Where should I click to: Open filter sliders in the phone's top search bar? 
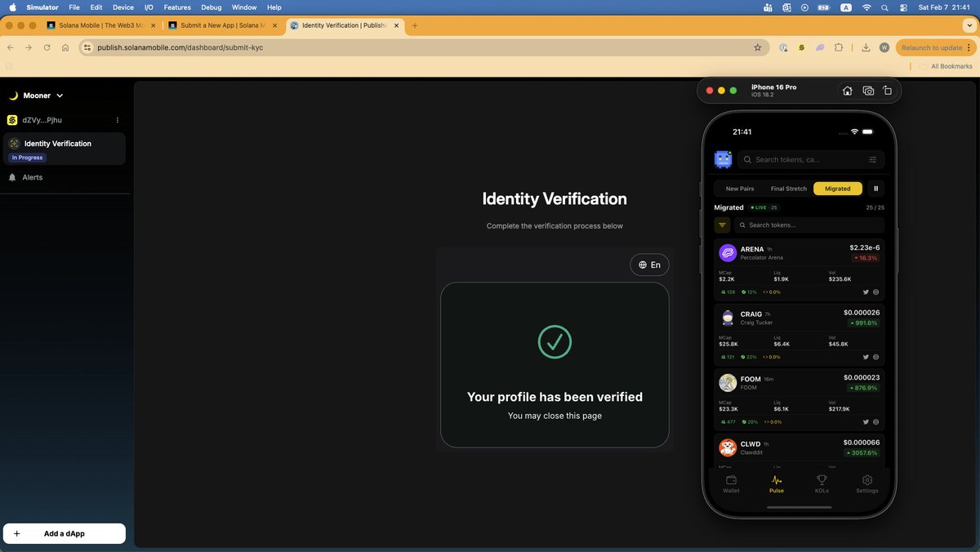point(872,160)
